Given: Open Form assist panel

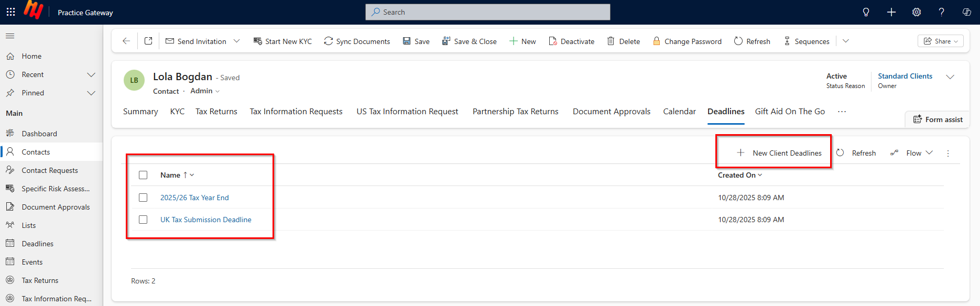Looking at the screenshot, I should [938, 119].
